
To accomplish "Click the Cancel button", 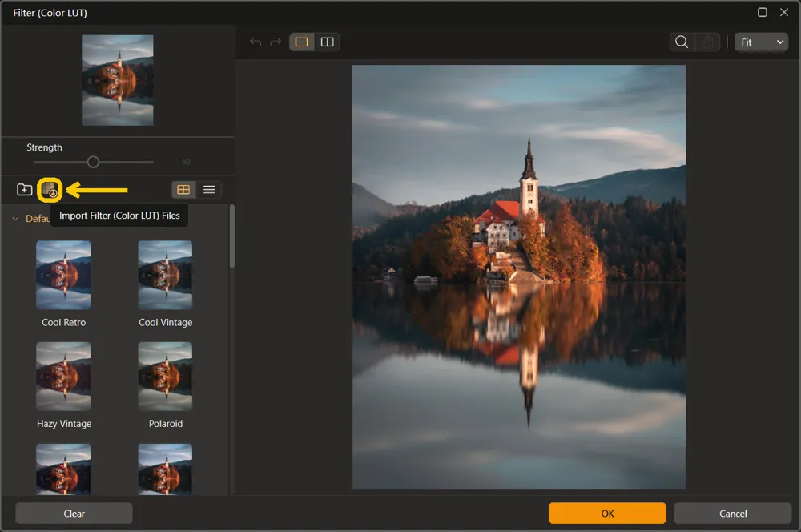I will [733, 514].
